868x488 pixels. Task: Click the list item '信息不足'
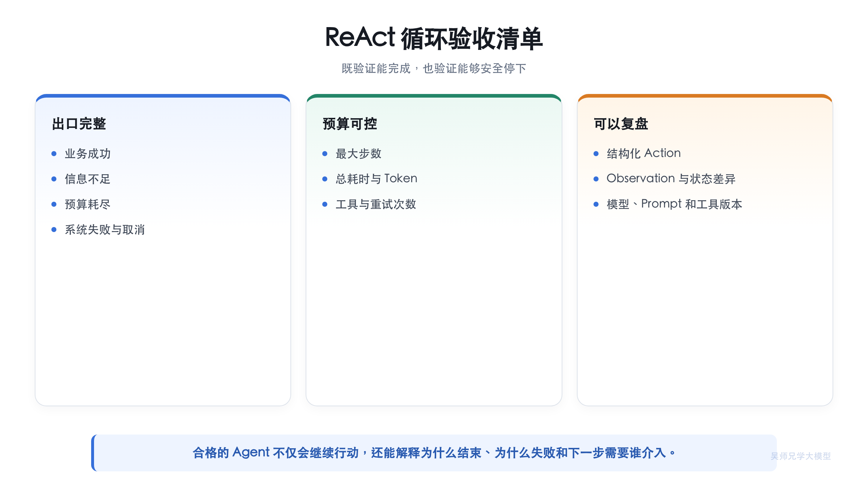coord(88,179)
